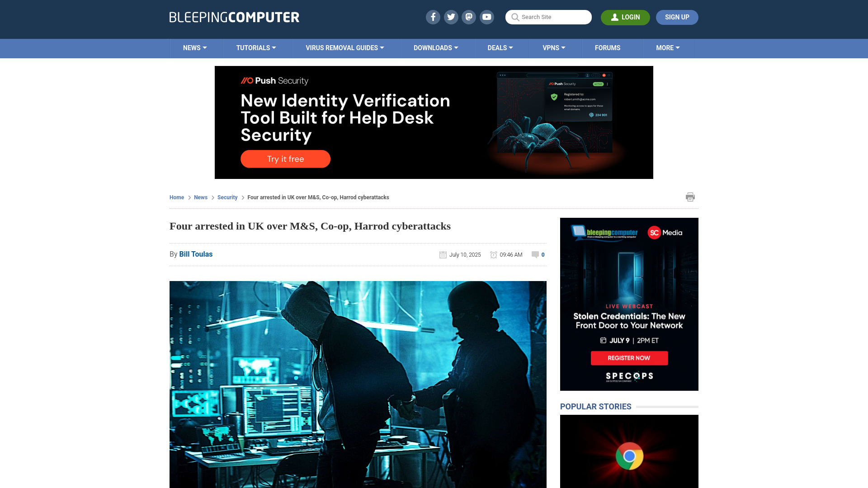Click Register Now in webcast ad
Screen dimensions: 868x488
629,358
